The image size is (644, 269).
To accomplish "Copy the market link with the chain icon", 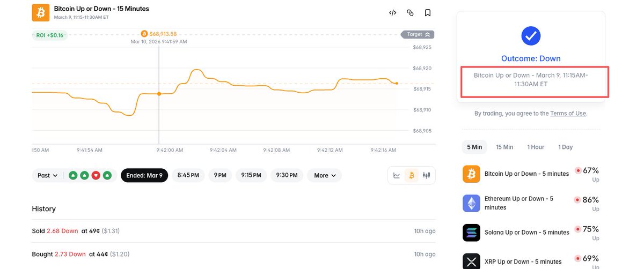I will pyautogui.click(x=410, y=13).
